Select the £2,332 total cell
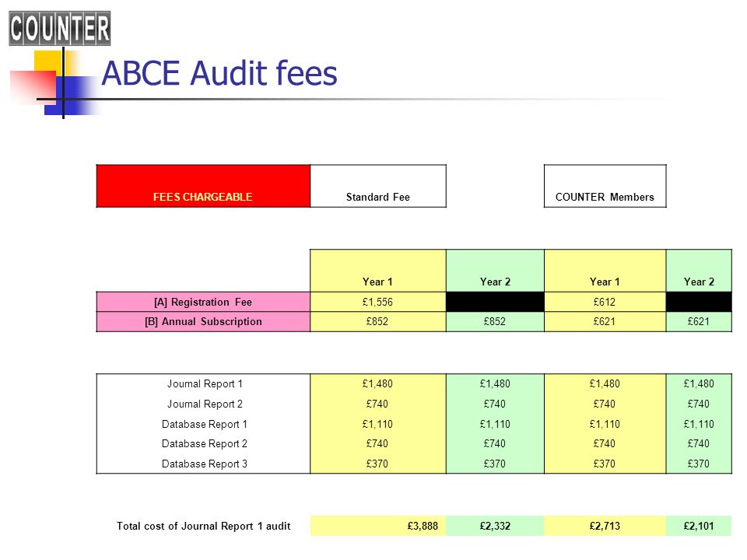747x560 pixels. [495, 527]
